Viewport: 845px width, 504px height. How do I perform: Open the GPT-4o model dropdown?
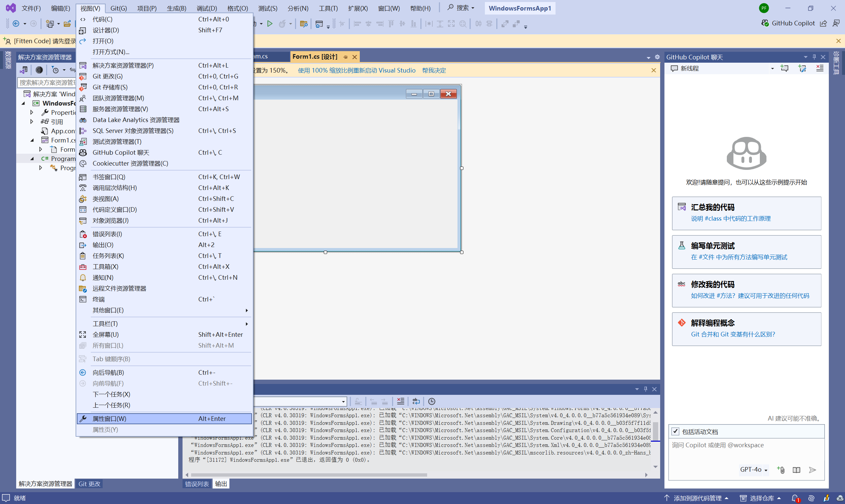click(x=754, y=470)
